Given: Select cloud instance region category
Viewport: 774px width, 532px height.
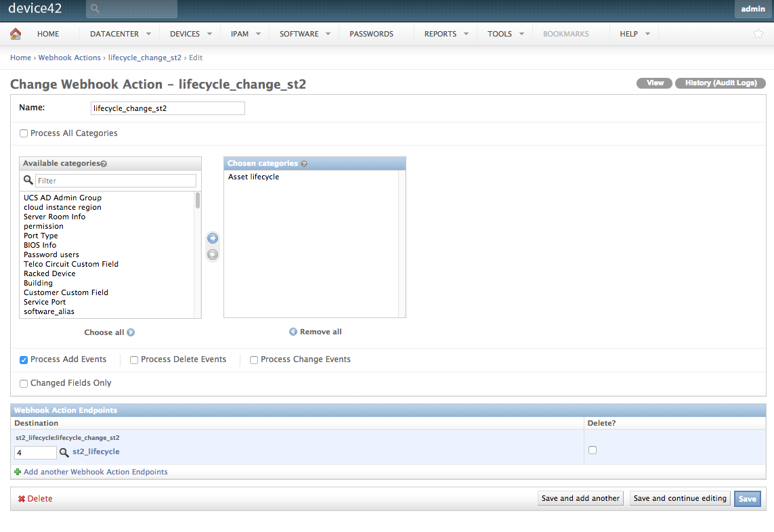Looking at the screenshot, I should pyautogui.click(x=63, y=207).
